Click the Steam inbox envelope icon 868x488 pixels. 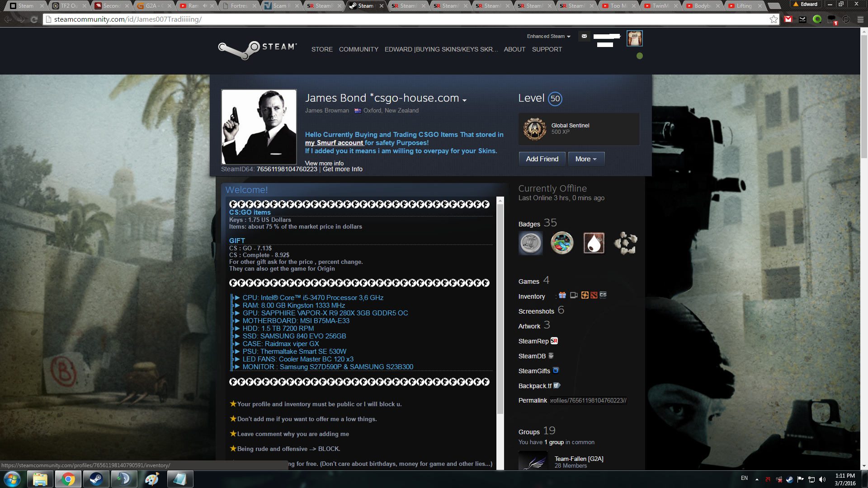click(584, 36)
